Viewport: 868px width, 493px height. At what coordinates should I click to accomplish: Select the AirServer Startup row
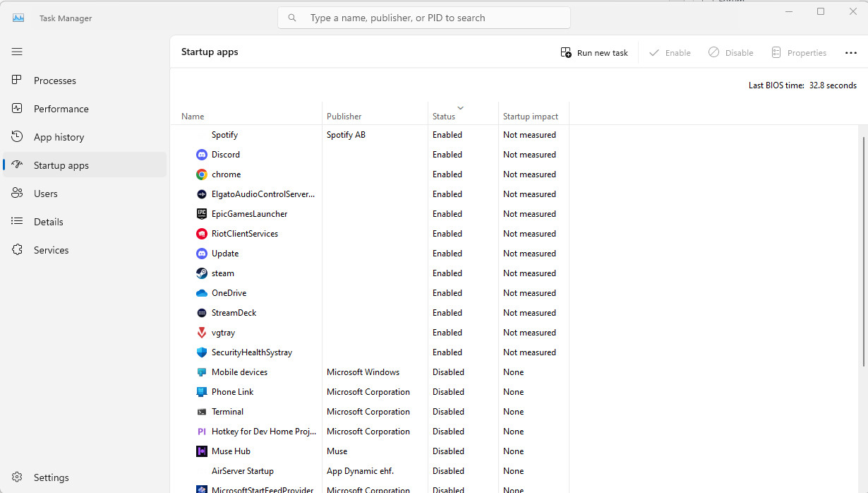pos(370,471)
